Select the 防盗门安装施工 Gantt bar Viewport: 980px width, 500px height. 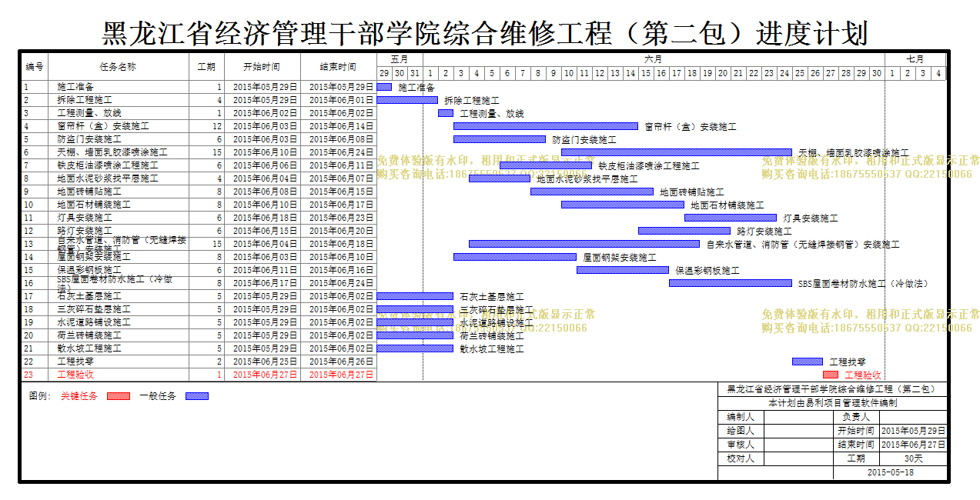coord(500,139)
